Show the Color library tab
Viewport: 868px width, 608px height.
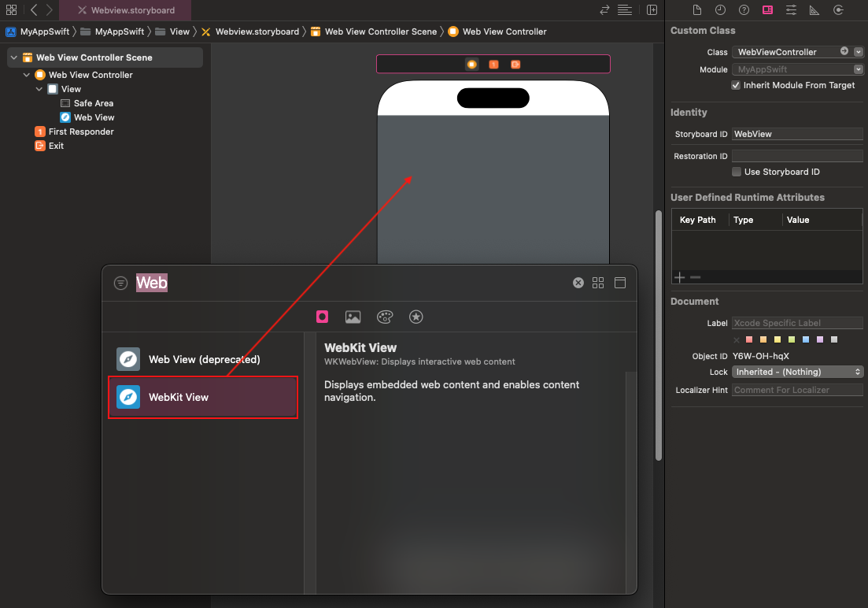(385, 317)
